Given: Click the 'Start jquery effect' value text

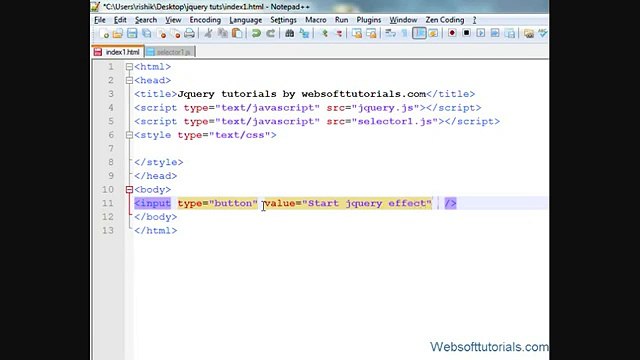Looking at the screenshot, I should 367,203.
